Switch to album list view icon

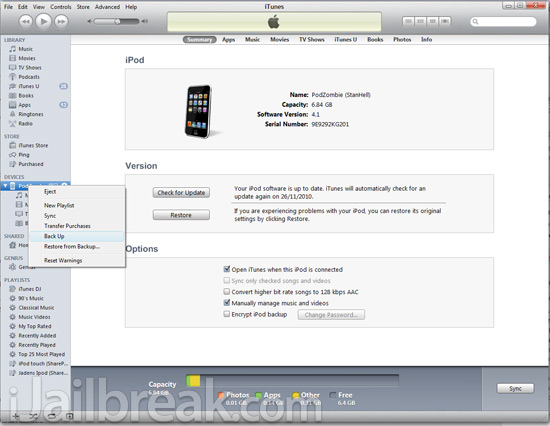(x=421, y=21)
